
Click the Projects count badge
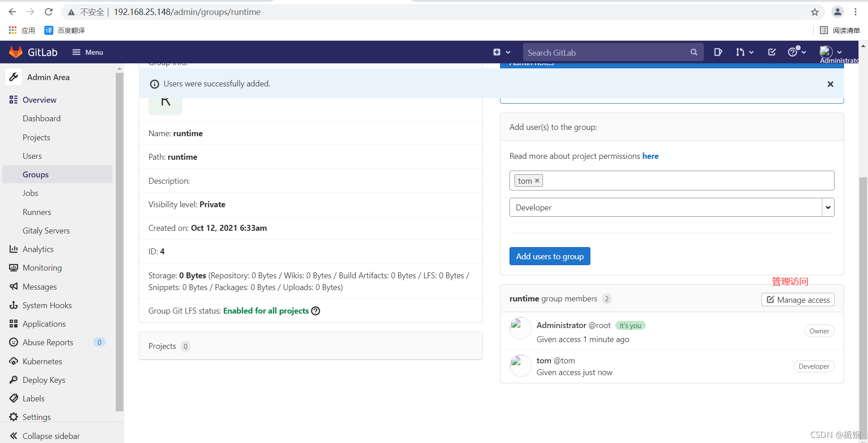pyautogui.click(x=185, y=346)
